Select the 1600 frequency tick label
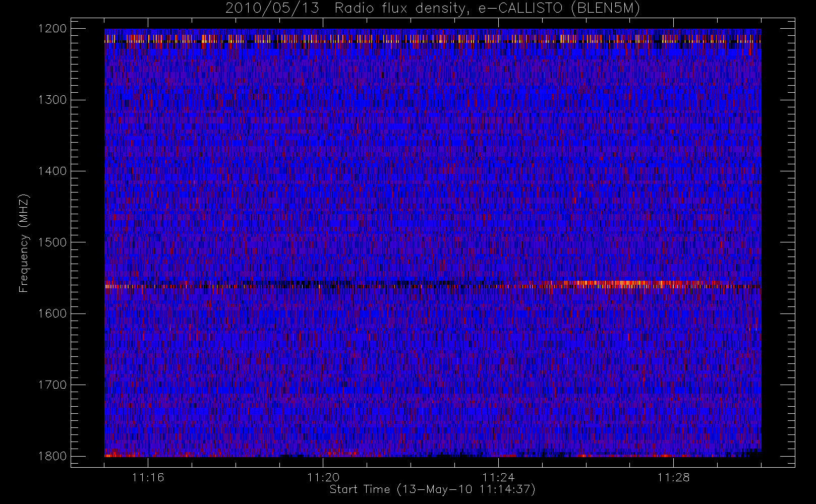This screenshot has height=504, width=816. click(52, 313)
